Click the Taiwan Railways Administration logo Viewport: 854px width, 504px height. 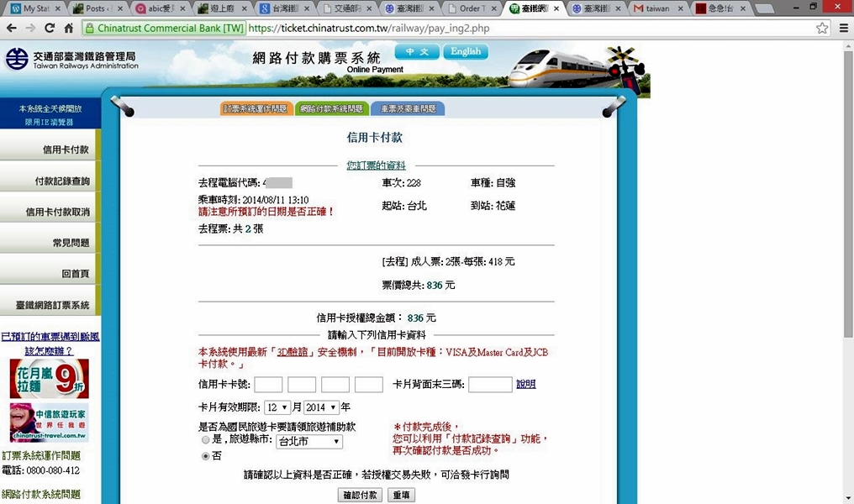point(71,60)
